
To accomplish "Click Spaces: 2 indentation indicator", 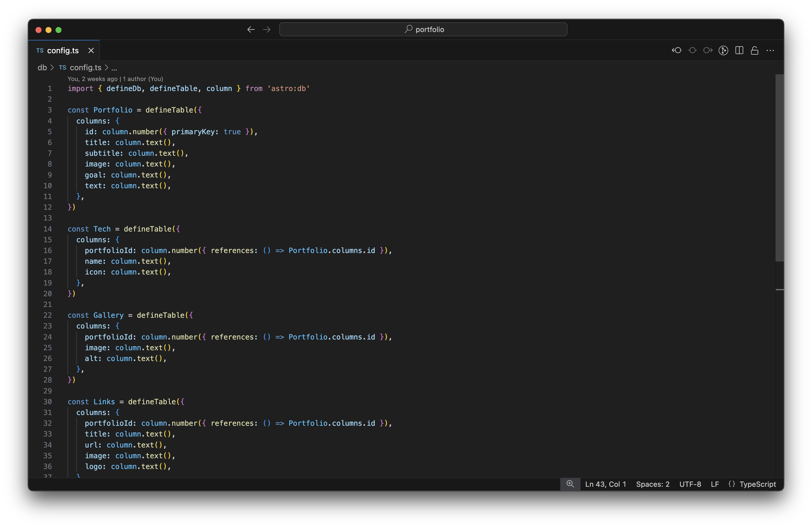I will pos(652,484).
